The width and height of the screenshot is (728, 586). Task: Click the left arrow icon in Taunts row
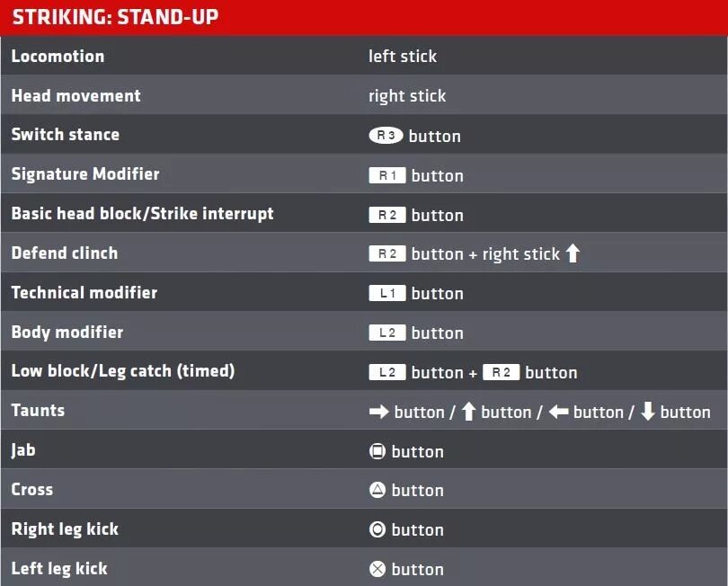click(558, 412)
